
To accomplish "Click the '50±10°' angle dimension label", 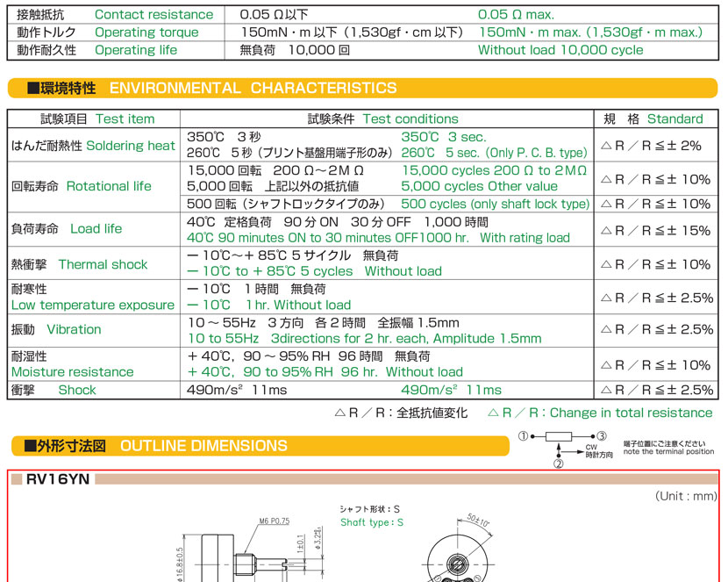I will point(478,521).
